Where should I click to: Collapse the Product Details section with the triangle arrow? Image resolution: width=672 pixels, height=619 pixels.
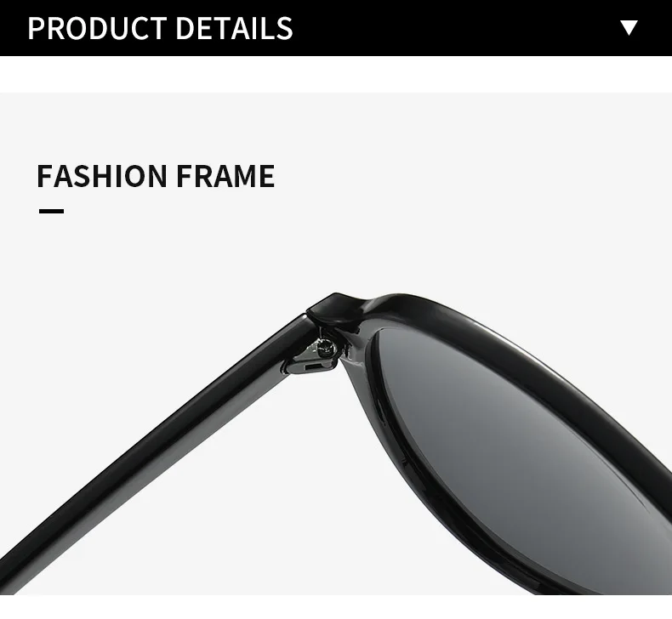pos(629,28)
